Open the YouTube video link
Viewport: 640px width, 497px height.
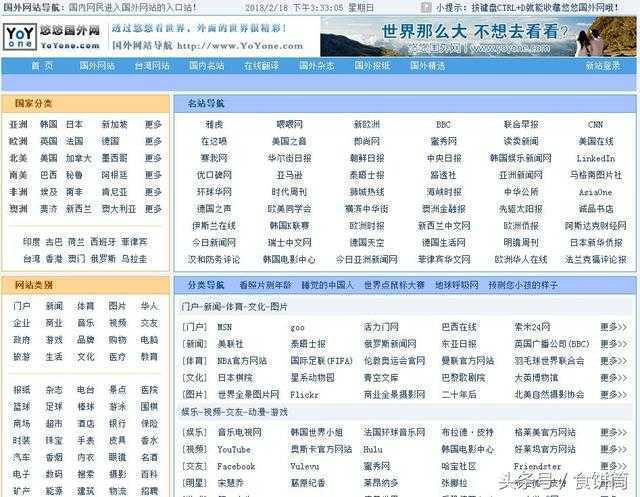point(234,449)
